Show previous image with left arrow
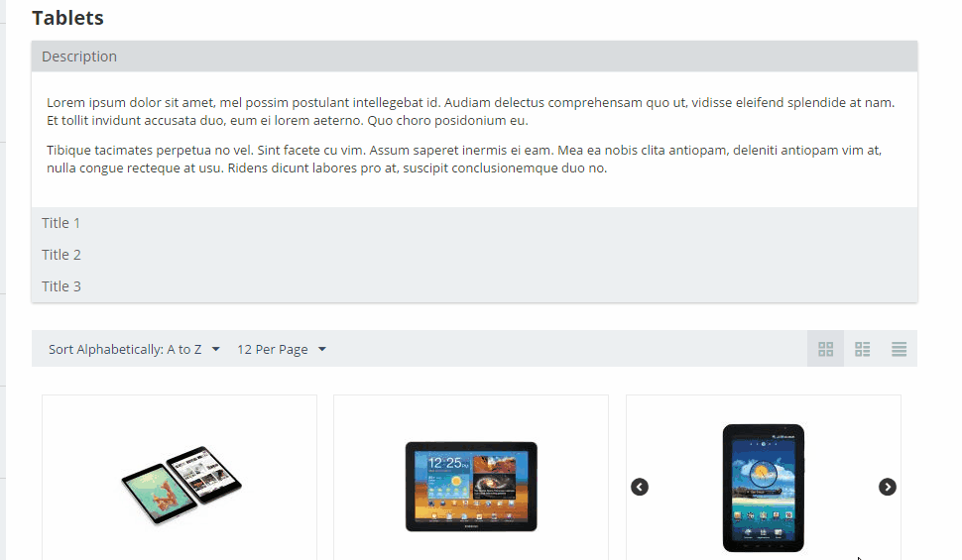Screen dimensions: 962x560 click(640, 487)
